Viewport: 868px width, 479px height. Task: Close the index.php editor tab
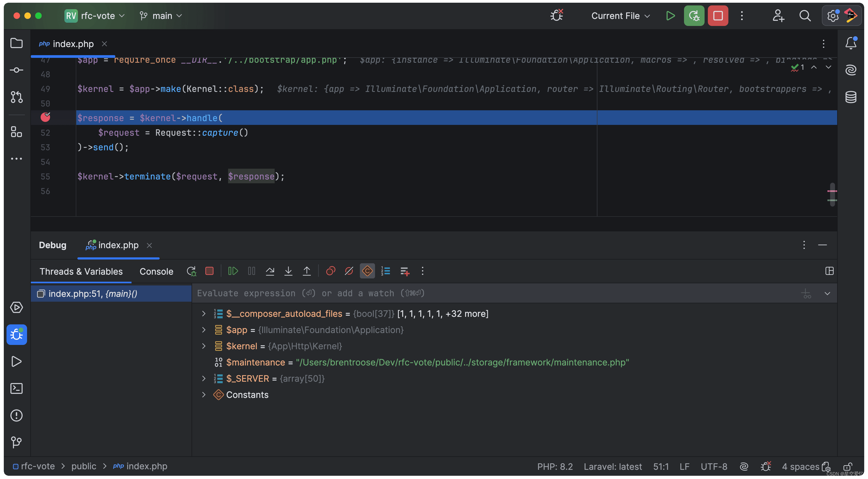104,44
